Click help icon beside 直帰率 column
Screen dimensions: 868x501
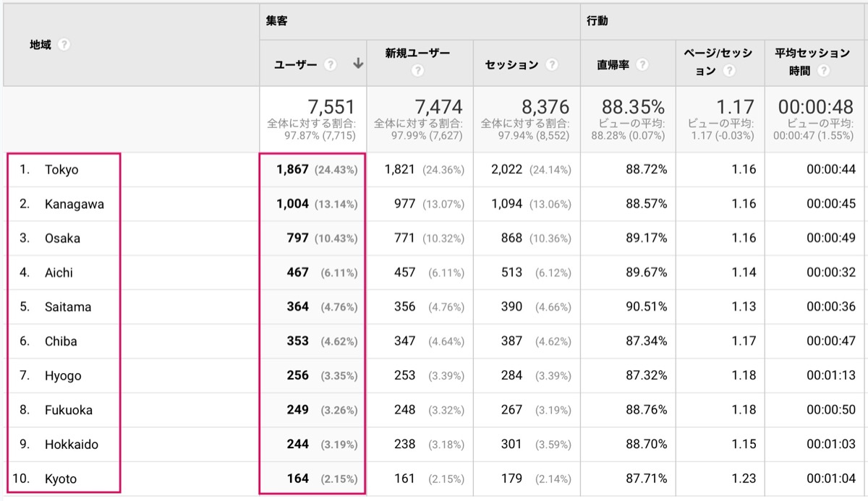coord(642,64)
